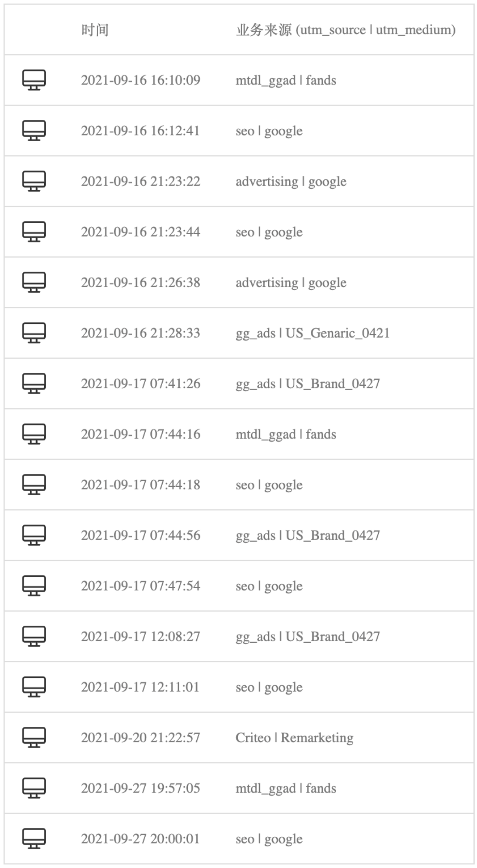Select monitor icon for 2021-09-20 21:22:57 row
477x868 pixels.
pyautogui.click(x=34, y=738)
